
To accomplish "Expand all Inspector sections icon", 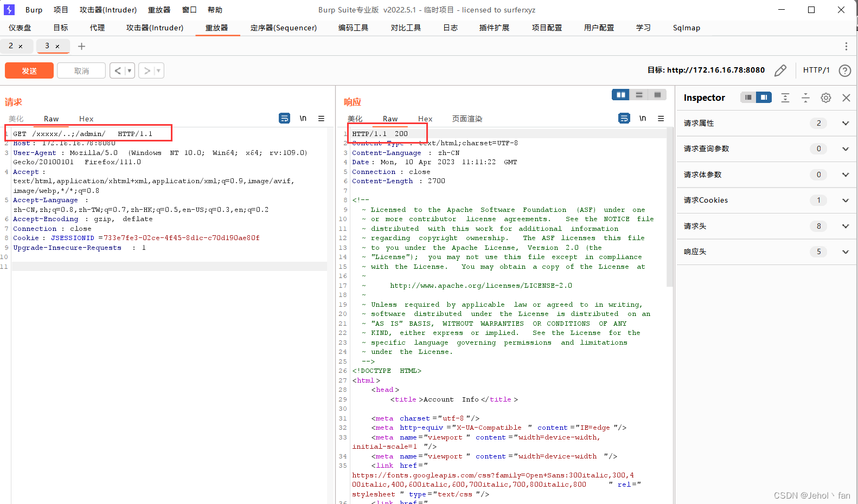I will coord(785,98).
